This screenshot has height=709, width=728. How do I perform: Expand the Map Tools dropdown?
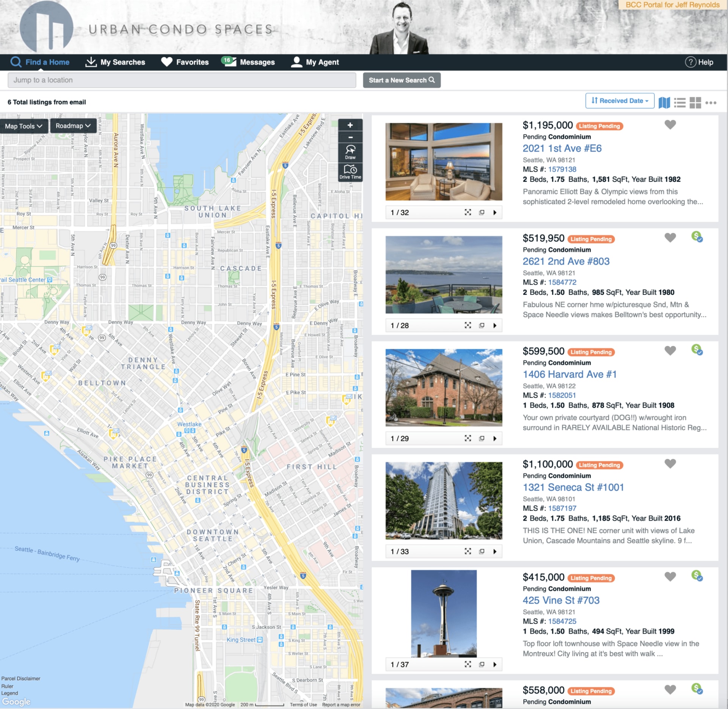coord(24,126)
